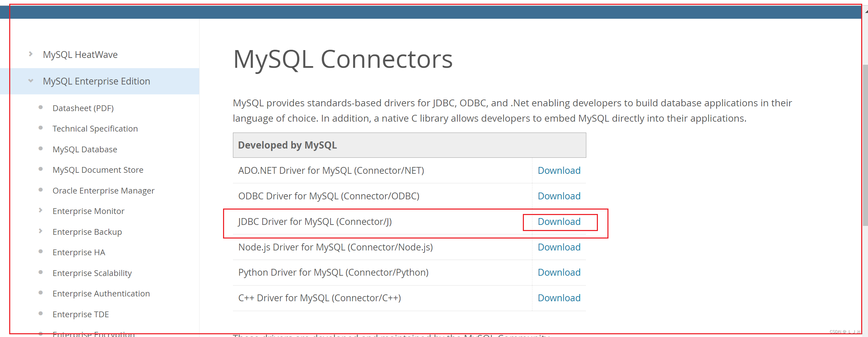Open Datasheet (PDF) link

point(83,108)
